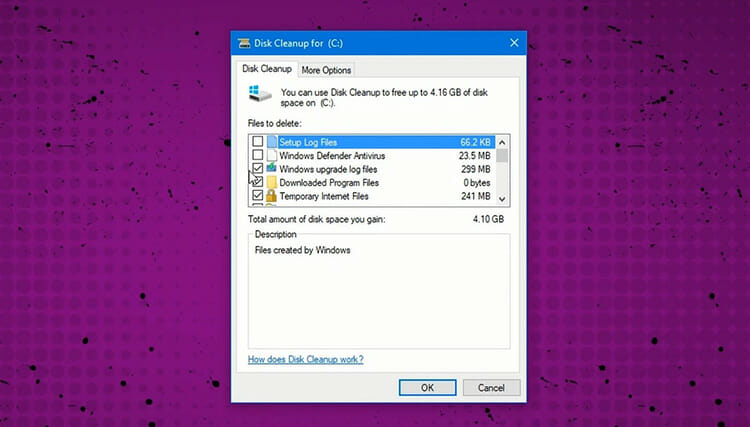Click the 299 MB size value
The height and width of the screenshot is (427, 750).
click(476, 169)
